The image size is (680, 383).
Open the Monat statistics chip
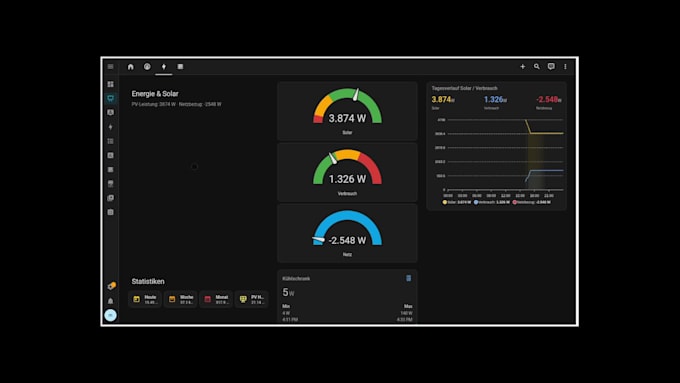(216, 299)
